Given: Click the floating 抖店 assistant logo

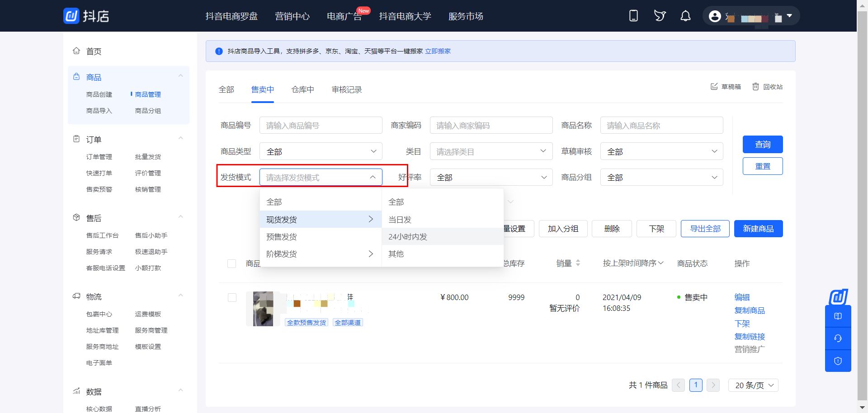Looking at the screenshot, I should coord(838,297).
